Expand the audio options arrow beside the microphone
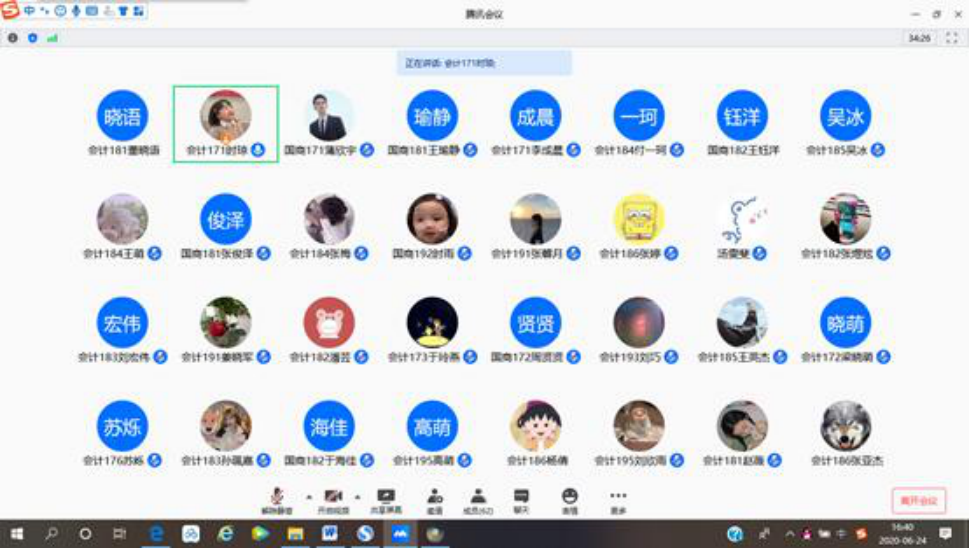Viewport: 970px width, 548px height. (x=308, y=496)
